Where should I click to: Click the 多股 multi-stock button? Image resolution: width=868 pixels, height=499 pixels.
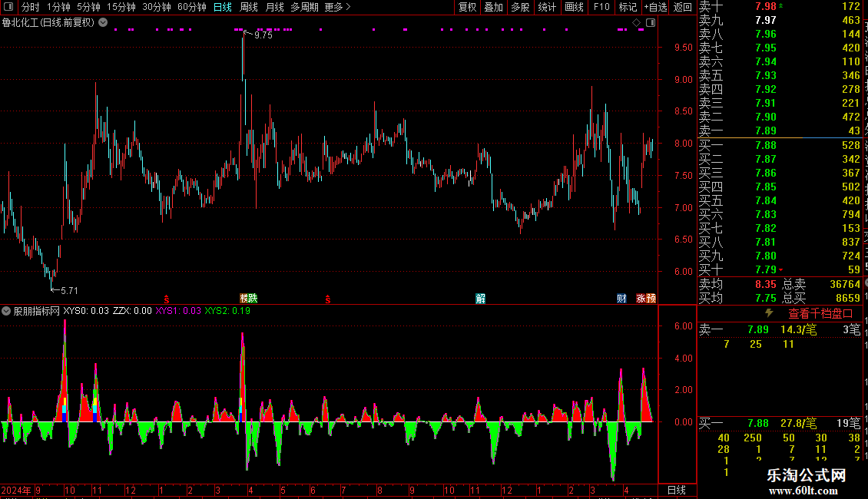[520, 7]
